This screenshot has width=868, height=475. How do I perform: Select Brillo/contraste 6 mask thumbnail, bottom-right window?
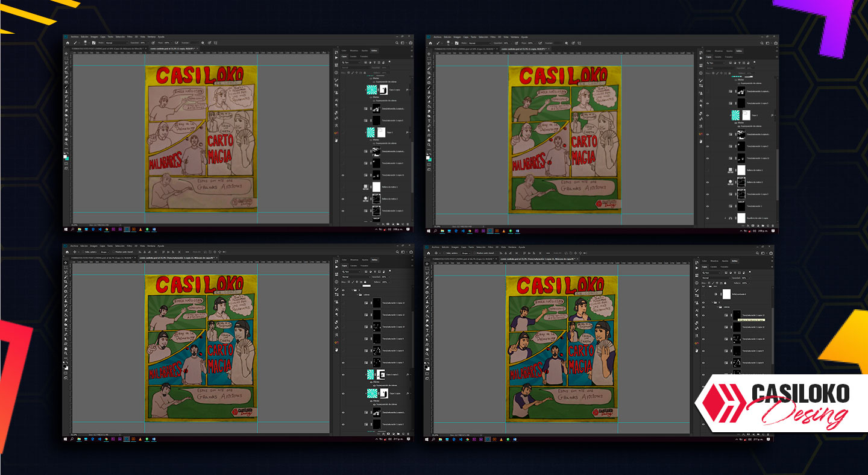click(727, 294)
